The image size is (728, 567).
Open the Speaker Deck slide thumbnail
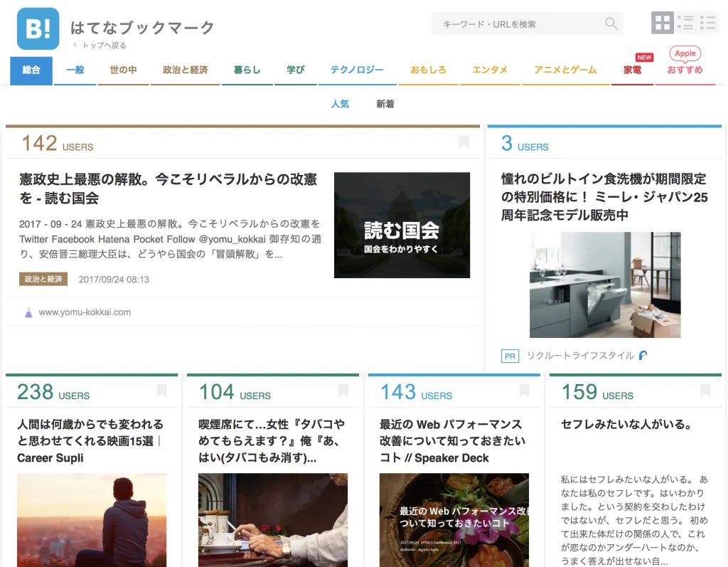pyautogui.click(x=454, y=520)
